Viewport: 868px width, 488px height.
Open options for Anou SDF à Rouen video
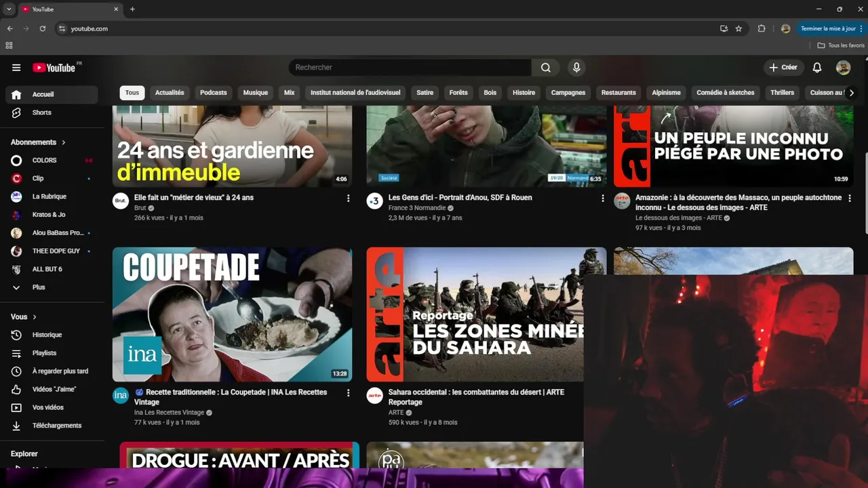point(603,199)
